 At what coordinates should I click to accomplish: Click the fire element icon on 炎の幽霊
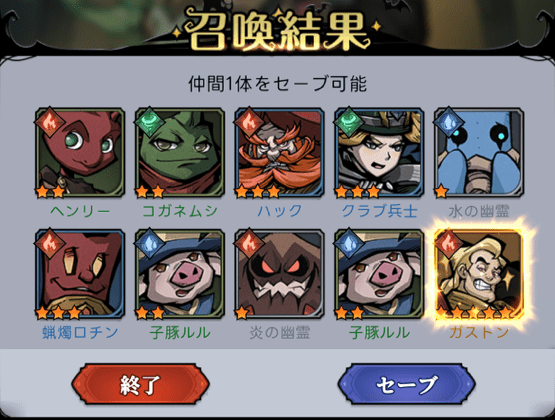click(x=250, y=244)
